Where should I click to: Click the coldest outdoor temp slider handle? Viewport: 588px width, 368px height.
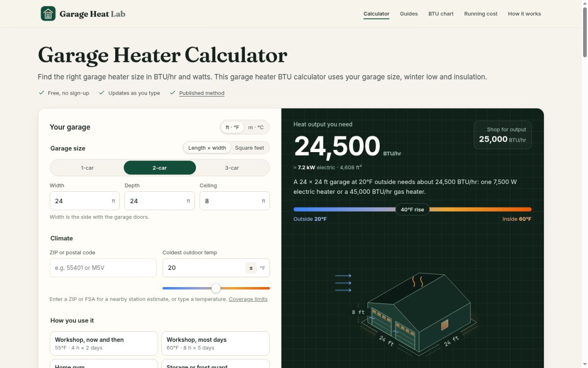click(x=216, y=288)
